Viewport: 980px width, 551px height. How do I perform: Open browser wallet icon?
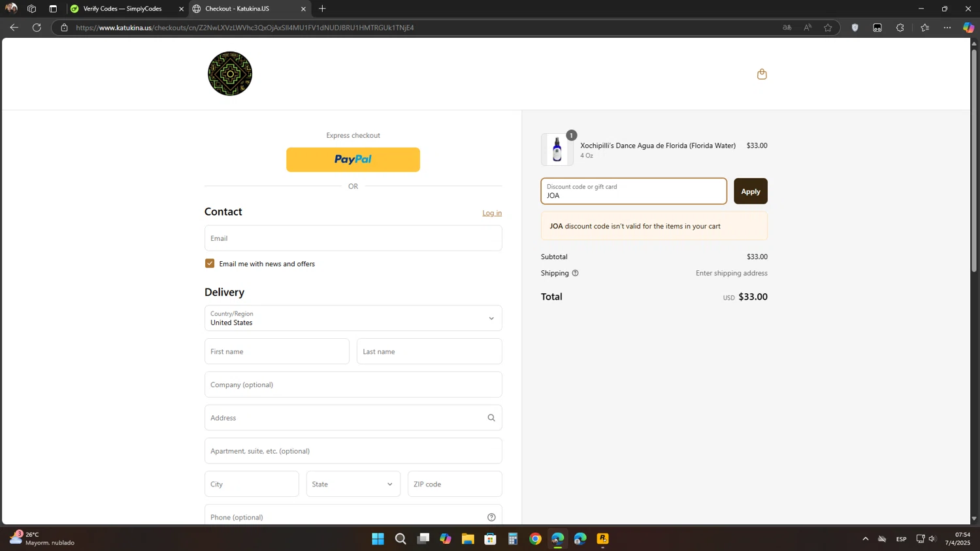[x=877, y=27]
